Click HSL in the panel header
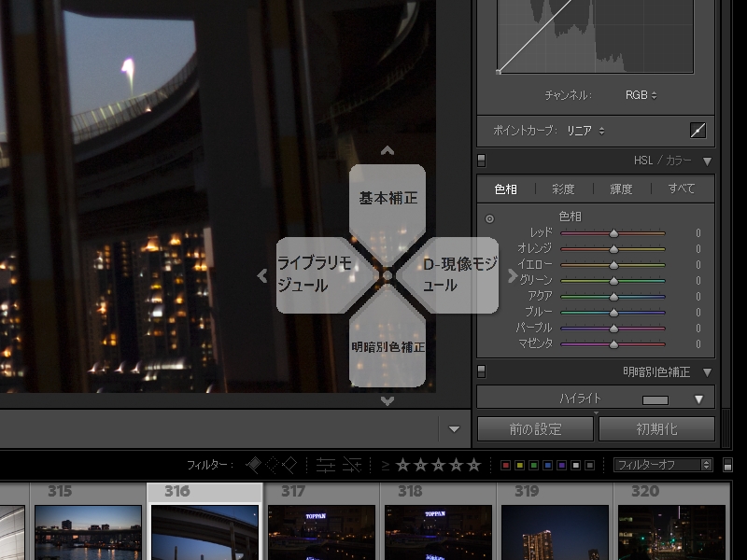Screen dimensions: 747x560 point(643,161)
